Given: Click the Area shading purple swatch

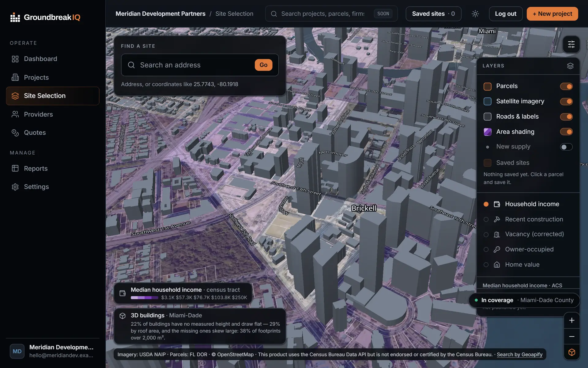Looking at the screenshot, I should click(x=487, y=132).
